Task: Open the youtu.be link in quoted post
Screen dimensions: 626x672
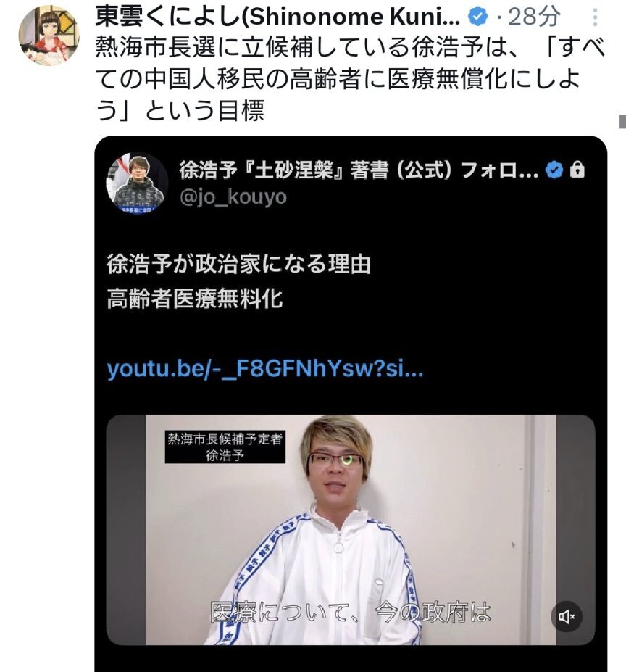Action: pyautogui.click(x=264, y=369)
